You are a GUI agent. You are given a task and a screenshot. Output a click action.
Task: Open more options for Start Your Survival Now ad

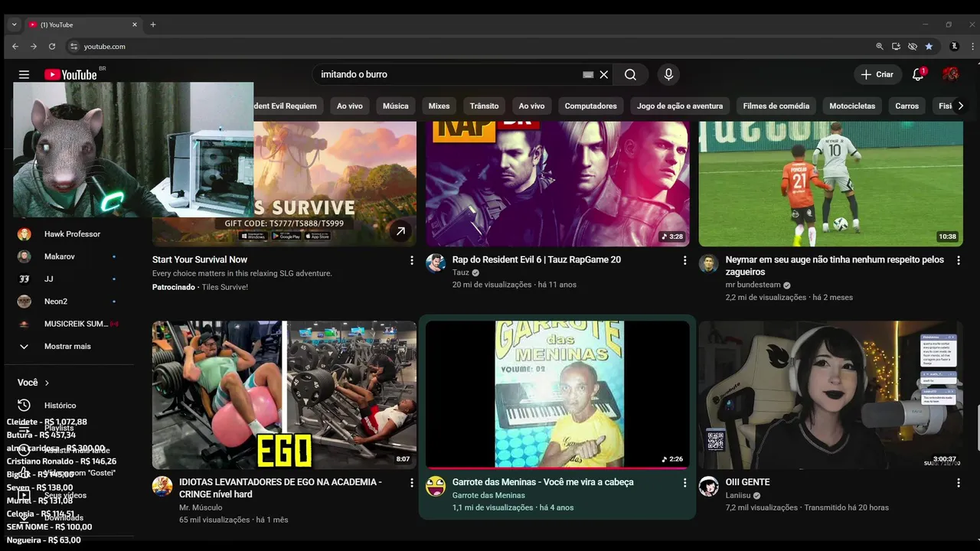coord(412,260)
